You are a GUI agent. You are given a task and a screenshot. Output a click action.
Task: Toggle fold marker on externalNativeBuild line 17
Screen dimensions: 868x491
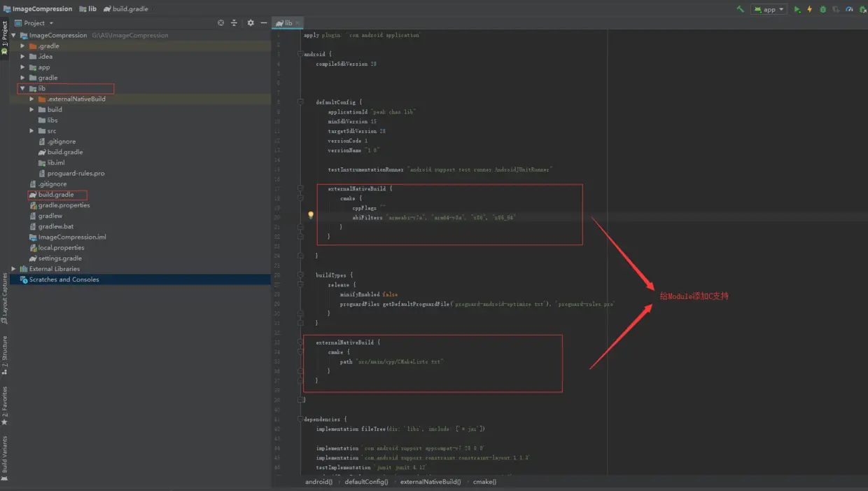click(x=300, y=188)
